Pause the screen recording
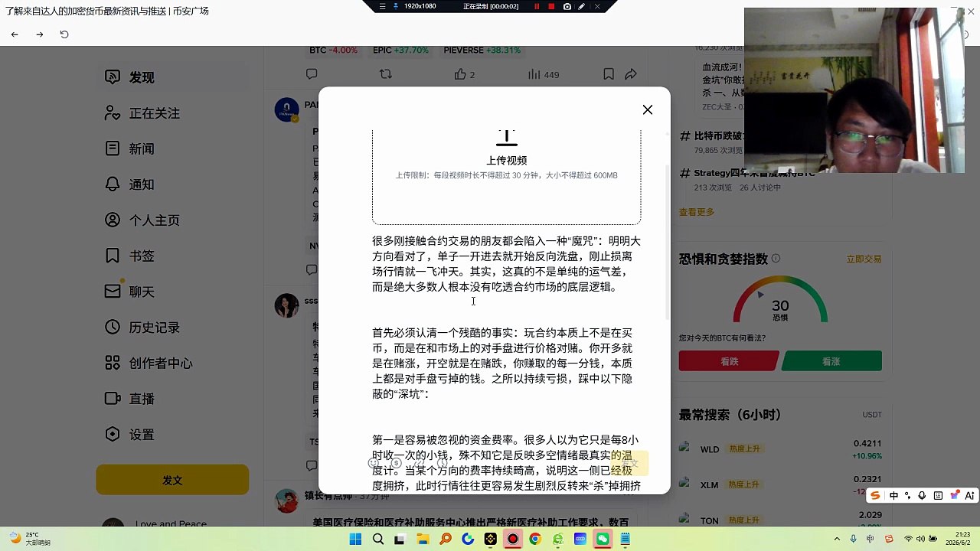The image size is (980, 551). coord(537,6)
